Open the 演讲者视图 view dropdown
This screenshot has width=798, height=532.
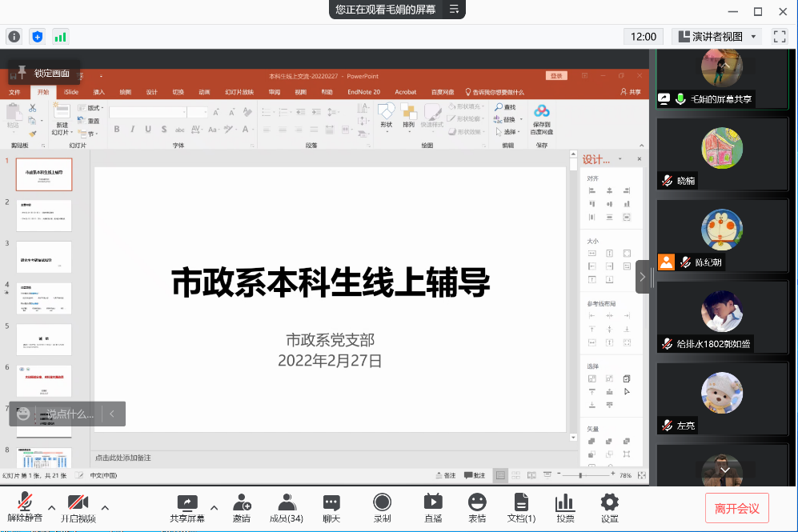717,36
